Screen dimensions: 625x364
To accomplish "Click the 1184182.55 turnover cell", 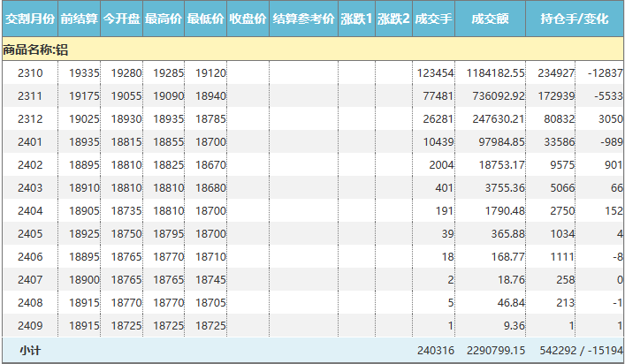I will pyautogui.click(x=495, y=72).
